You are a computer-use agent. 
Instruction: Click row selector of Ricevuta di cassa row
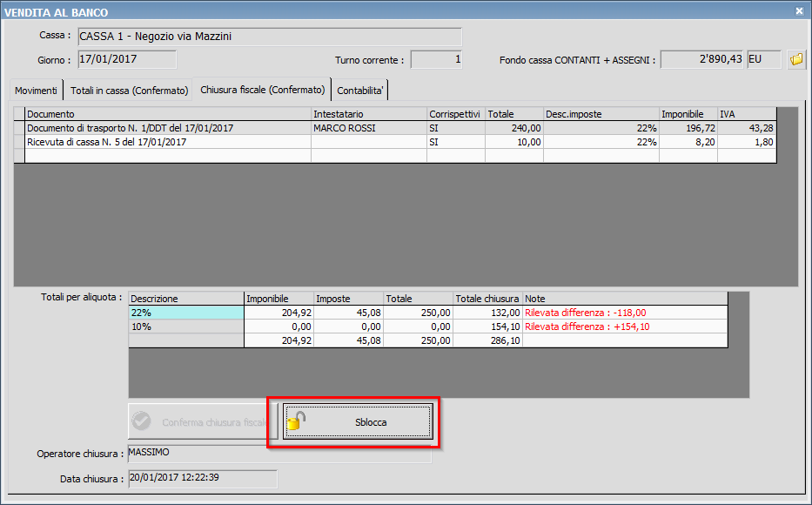(19, 142)
